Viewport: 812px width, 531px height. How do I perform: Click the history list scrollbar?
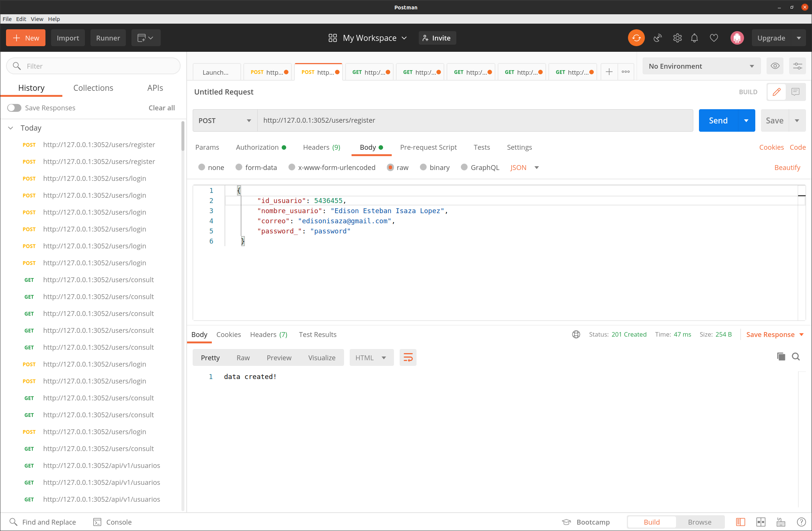[x=183, y=136]
